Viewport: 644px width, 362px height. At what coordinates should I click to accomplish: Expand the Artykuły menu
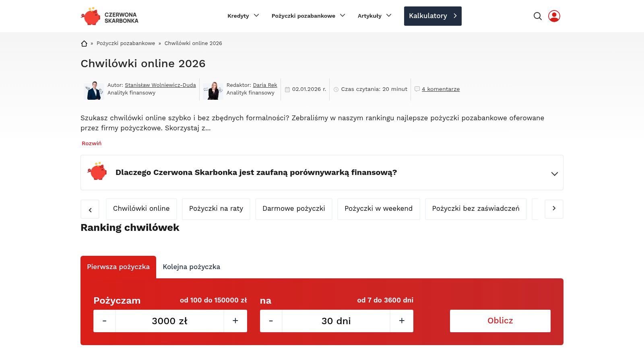[x=374, y=16]
